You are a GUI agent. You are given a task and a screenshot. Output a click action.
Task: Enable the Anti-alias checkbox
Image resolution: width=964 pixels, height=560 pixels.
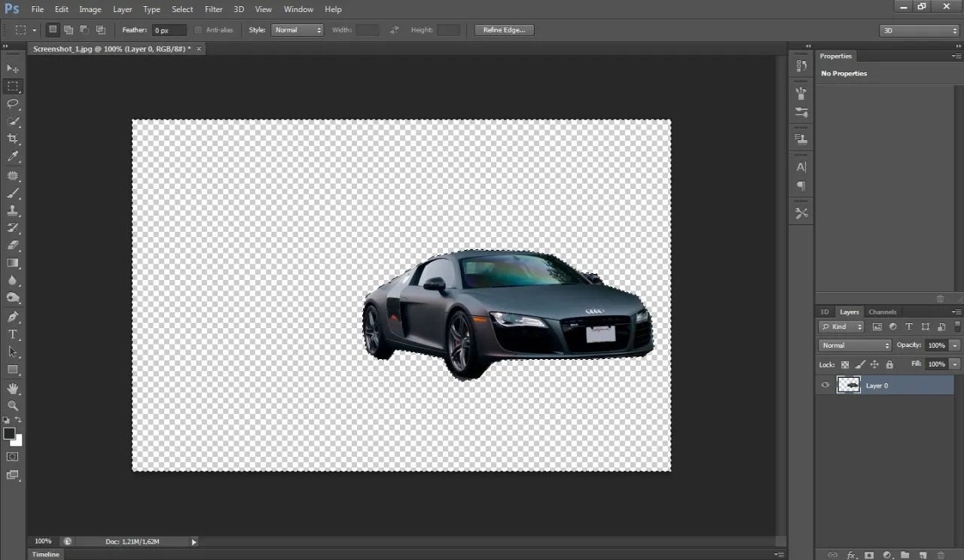[x=199, y=29]
